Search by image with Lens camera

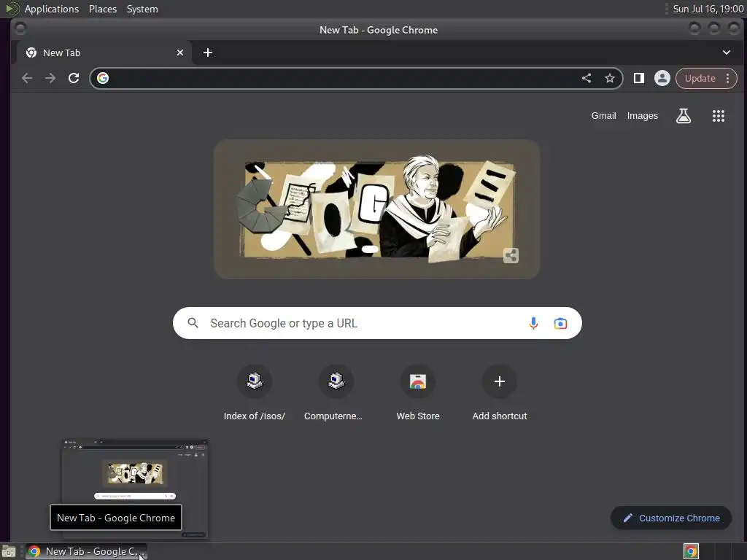pyautogui.click(x=560, y=323)
